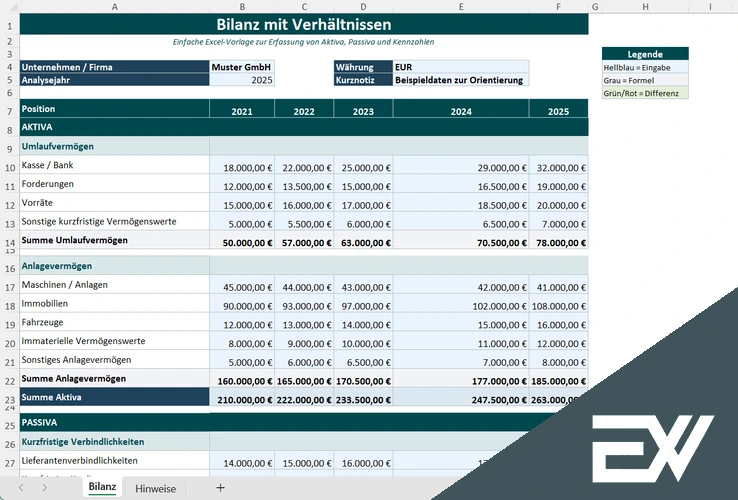Click the 2024 year header cell
Image resolution: width=738 pixels, height=500 pixels.
click(x=460, y=112)
